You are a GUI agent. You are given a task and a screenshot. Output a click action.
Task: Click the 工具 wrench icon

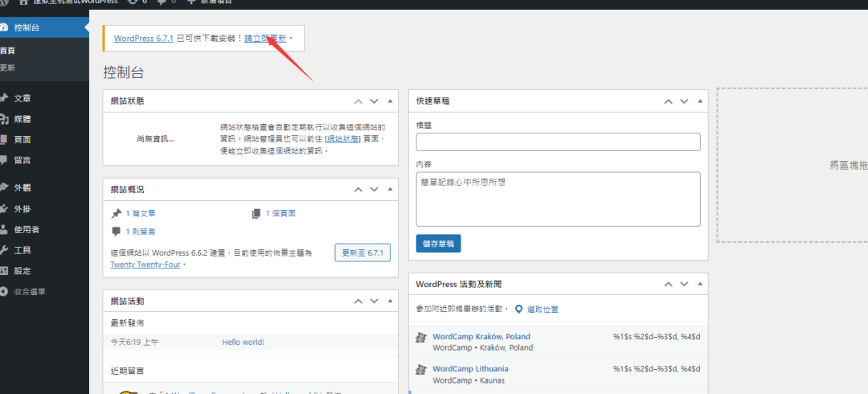coord(4,250)
